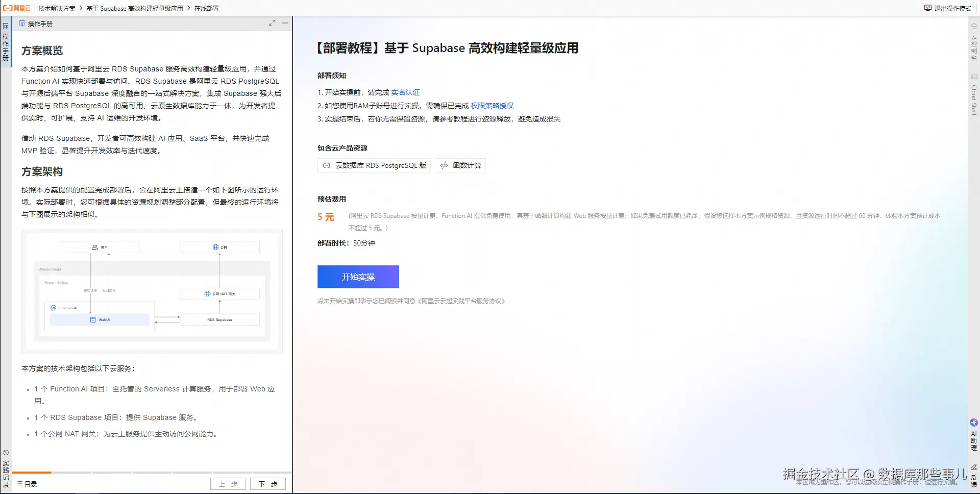Viewport: 980px width, 494px height.
Task: Jump to the second progress step segment
Action: [x=71, y=473]
